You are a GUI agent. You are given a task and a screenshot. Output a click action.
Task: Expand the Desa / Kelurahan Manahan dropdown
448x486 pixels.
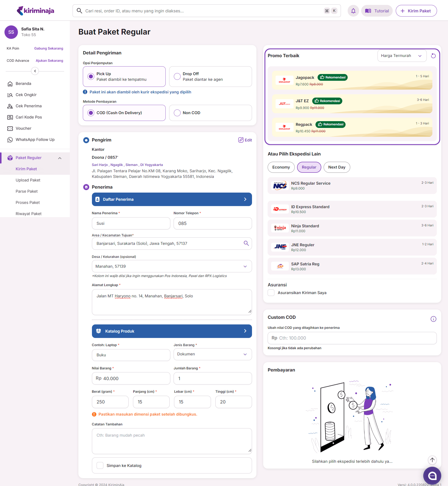click(x=172, y=266)
